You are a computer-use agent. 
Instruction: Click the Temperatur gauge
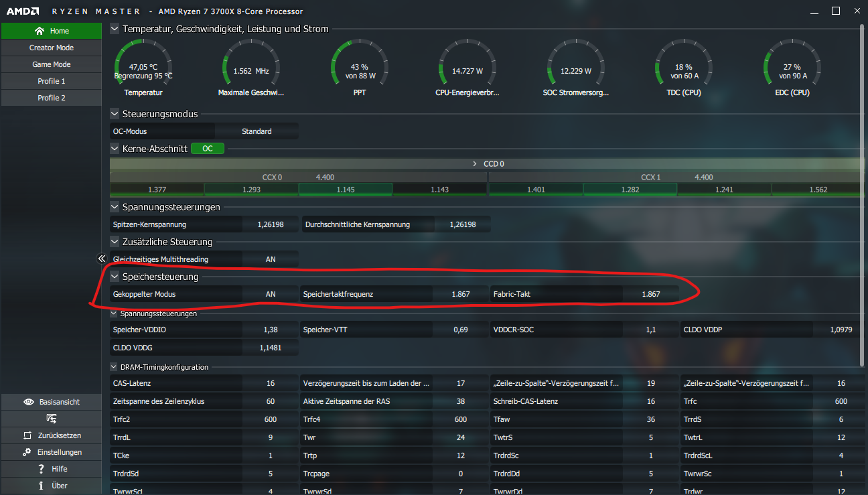pos(143,68)
